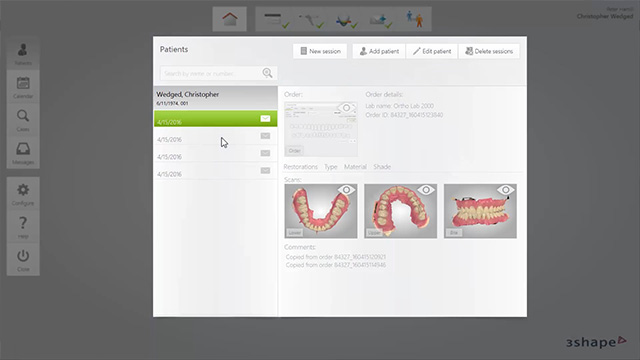Screen dimensions: 640x360
Task: Click the patient search input field
Action: click(x=218, y=73)
